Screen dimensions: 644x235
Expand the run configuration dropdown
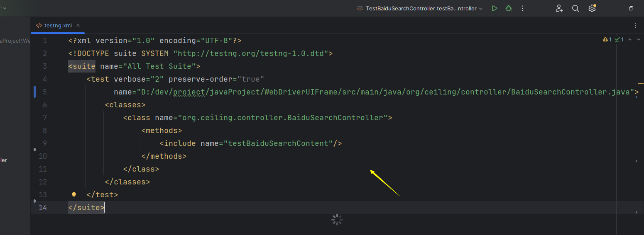click(x=481, y=8)
